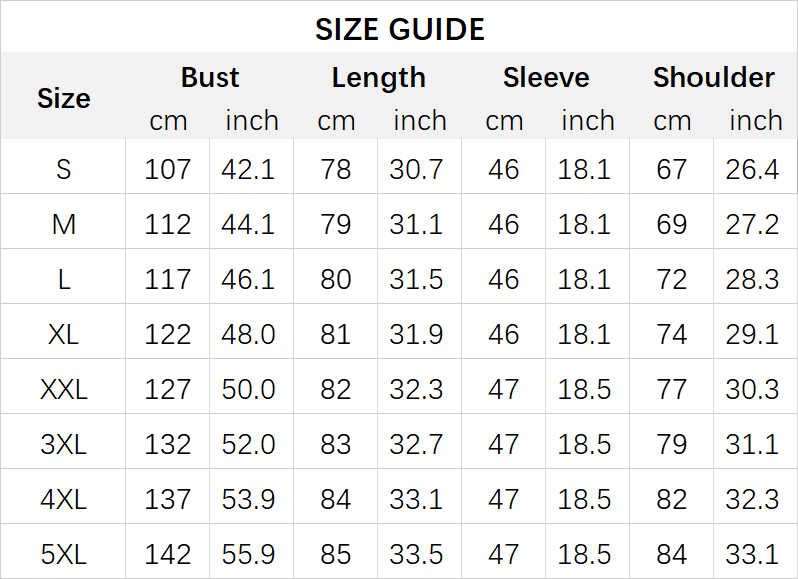Click the Sleeve column header
Image resolution: width=798 pixels, height=579 pixels.
546,78
